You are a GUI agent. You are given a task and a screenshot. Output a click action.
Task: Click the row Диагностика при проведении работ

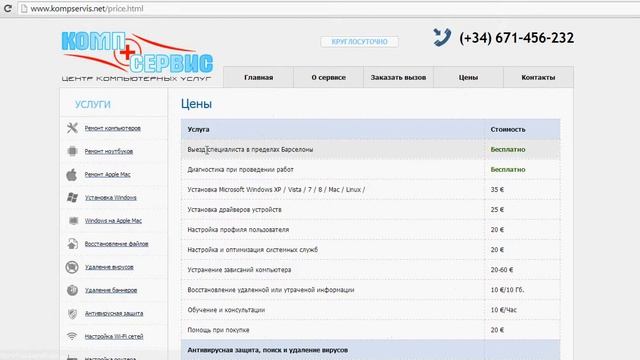point(371,169)
